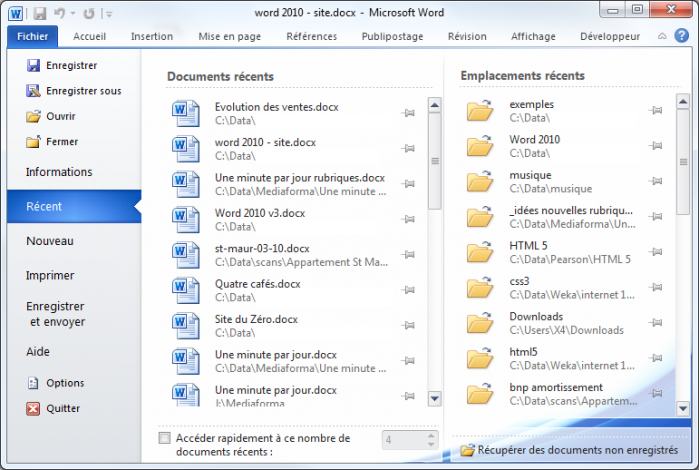Click the Undo arrow in title bar
This screenshot has height=470, width=699.
[x=59, y=13]
